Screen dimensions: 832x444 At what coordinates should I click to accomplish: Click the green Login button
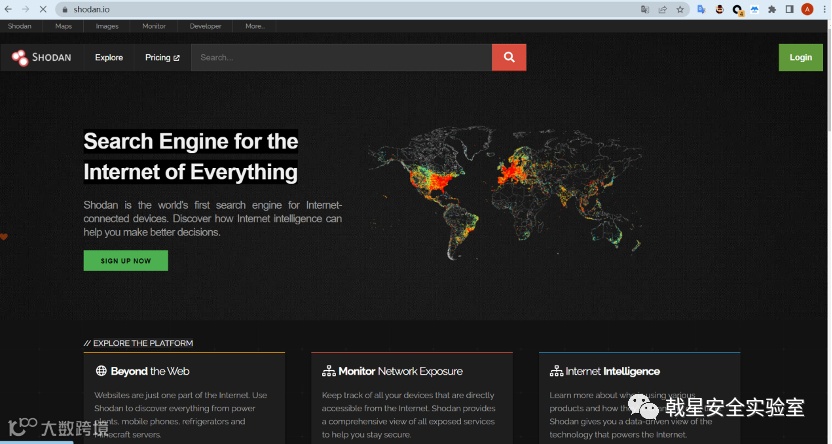[x=801, y=57]
